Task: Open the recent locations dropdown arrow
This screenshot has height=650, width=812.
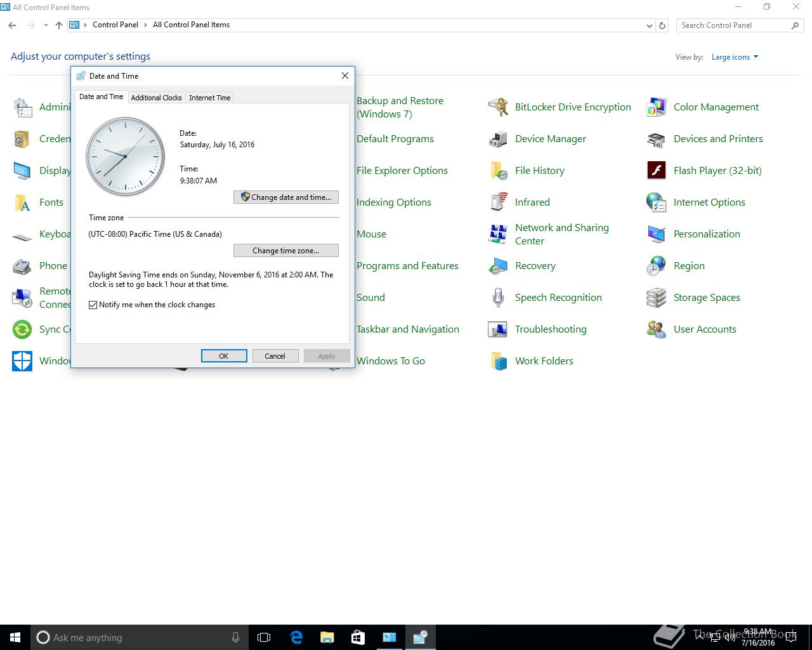Action: point(46,25)
